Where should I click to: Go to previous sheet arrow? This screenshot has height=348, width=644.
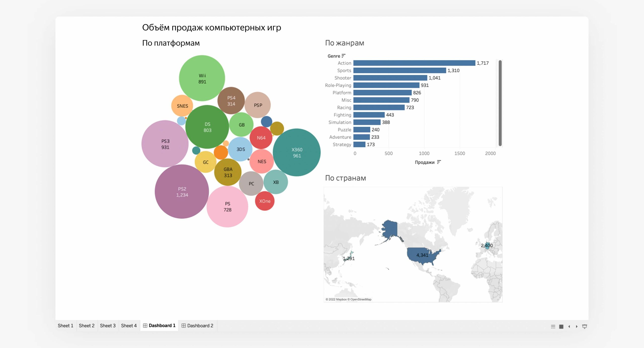pos(569,326)
